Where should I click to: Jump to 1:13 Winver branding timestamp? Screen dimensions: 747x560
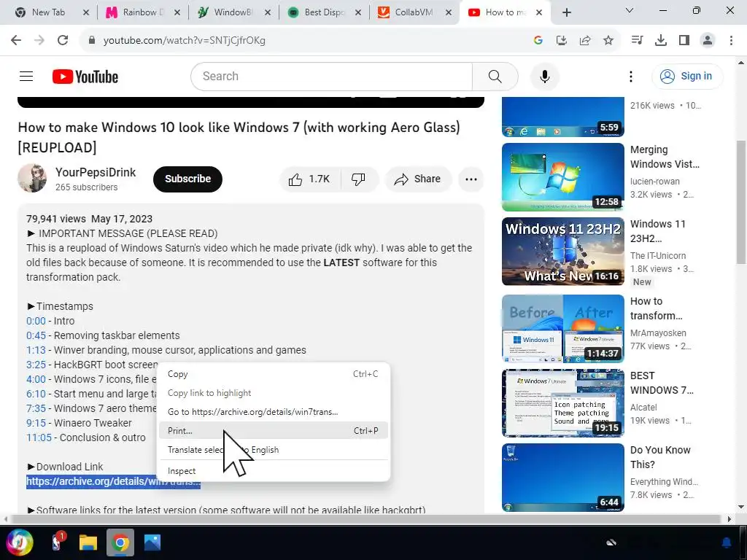(x=36, y=350)
